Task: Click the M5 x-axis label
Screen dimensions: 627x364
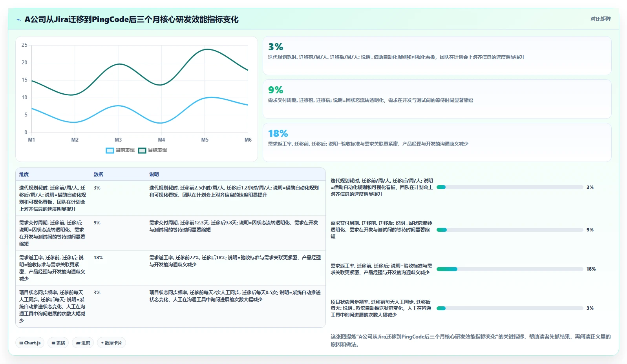Action: pyautogui.click(x=205, y=140)
